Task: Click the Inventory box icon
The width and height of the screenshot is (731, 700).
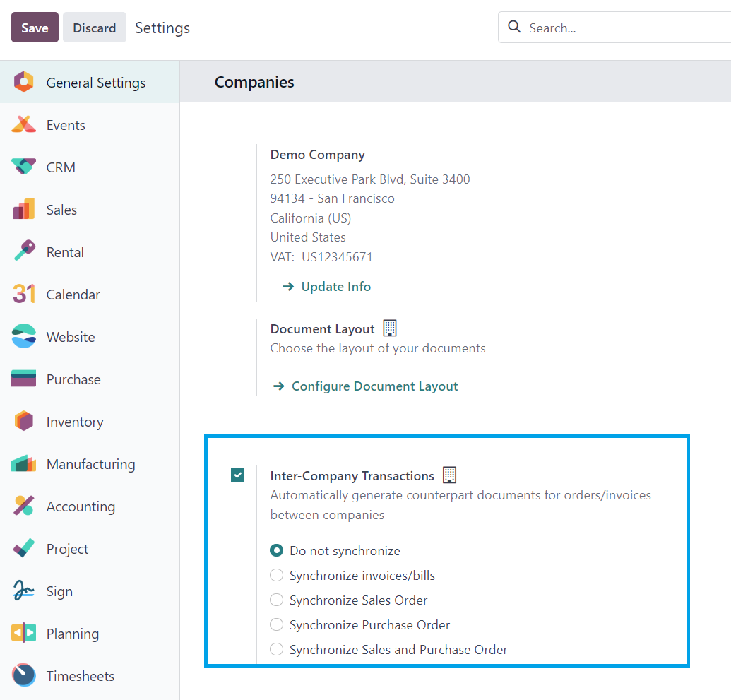Action: coord(24,421)
